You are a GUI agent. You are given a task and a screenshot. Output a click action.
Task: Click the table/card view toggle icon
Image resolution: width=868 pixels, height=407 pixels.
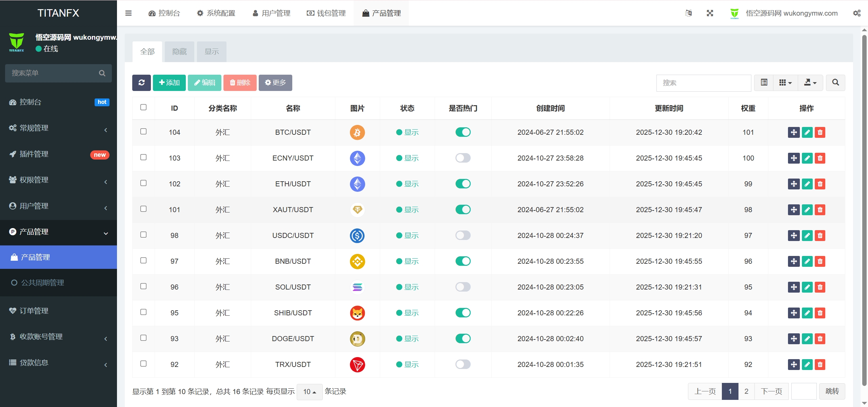pyautogui.click(x=764, y=82)
